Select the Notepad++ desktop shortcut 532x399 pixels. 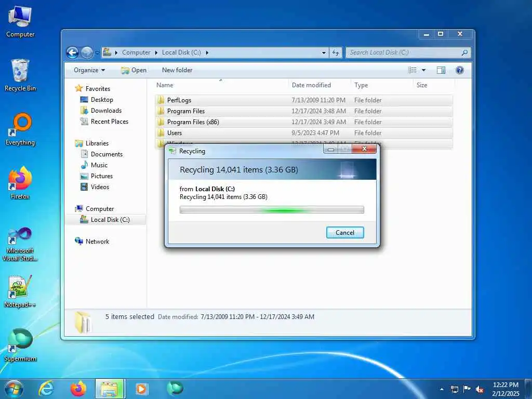(20, 291)
